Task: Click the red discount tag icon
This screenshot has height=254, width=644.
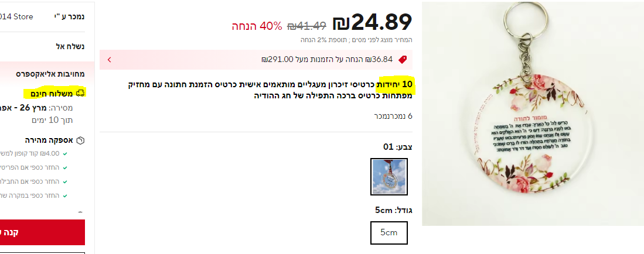Action: (403, 60)
